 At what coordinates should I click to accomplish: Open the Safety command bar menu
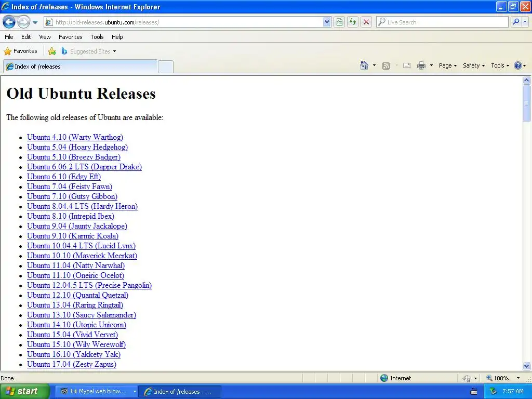pos(474,65)
